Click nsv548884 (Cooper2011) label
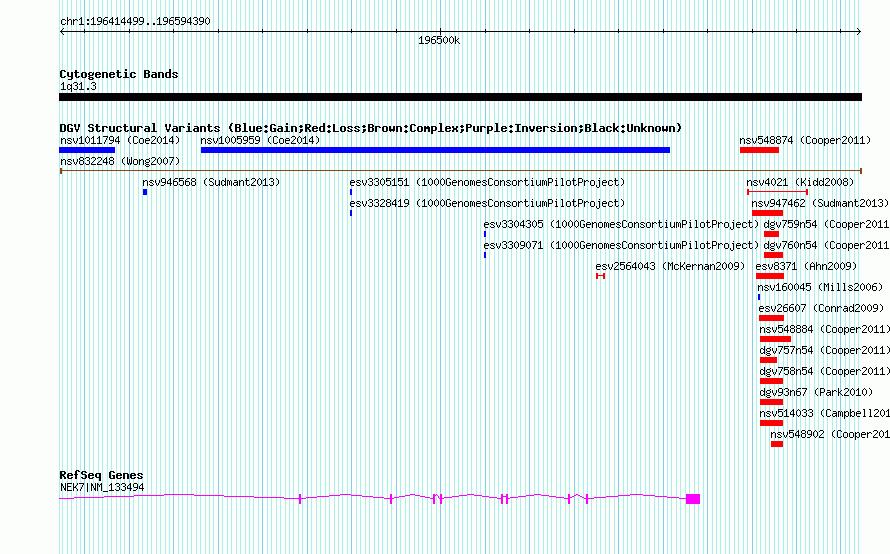This screenshot has width=890, height=554. pyautogui.click(x=825, y=329)
